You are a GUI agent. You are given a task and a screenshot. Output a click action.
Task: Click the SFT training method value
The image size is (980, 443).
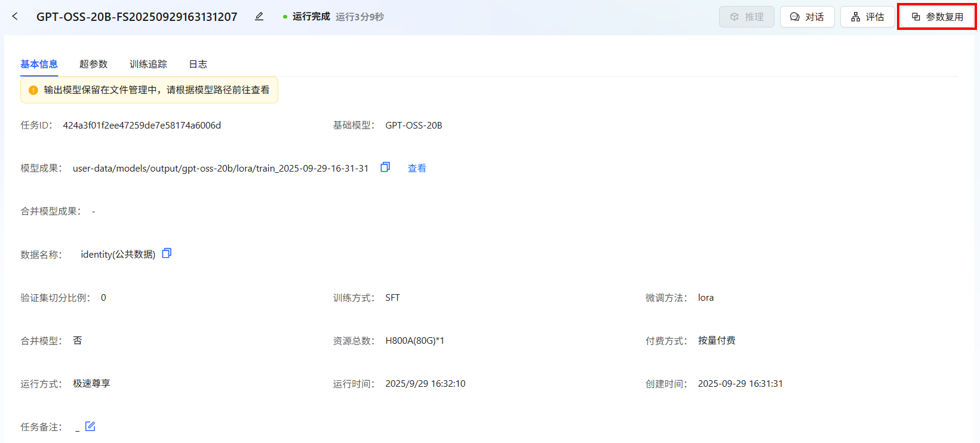coord(392,298)
